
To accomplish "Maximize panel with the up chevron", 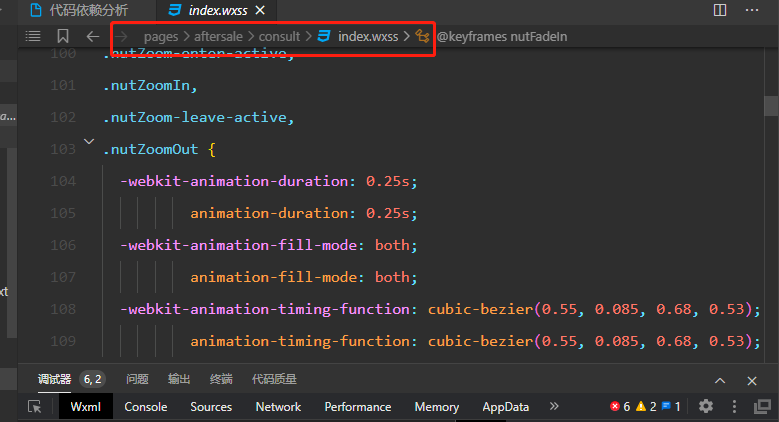I will [720, 381].
